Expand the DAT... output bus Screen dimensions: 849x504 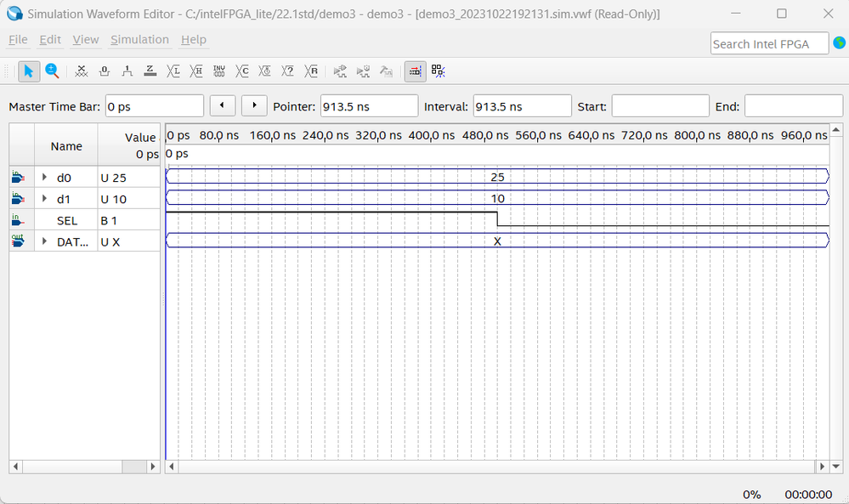click(44, 241)
